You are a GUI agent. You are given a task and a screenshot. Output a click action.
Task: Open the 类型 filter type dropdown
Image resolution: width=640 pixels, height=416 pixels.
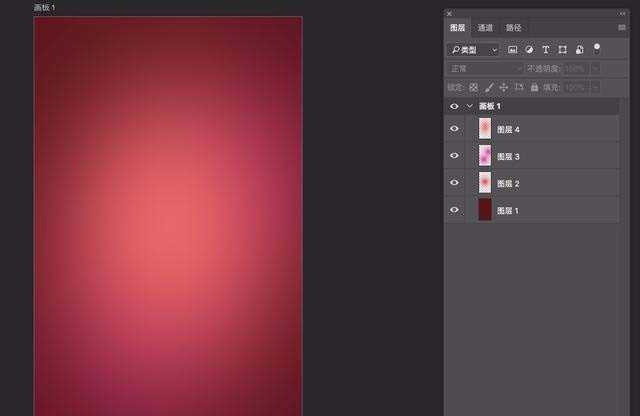click(x=473, y=49)
